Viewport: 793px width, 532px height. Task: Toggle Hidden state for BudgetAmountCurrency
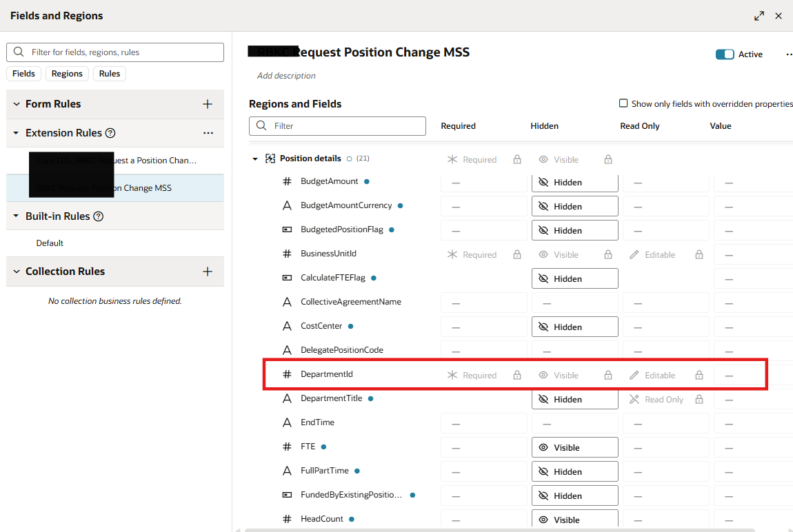(574, 206)
